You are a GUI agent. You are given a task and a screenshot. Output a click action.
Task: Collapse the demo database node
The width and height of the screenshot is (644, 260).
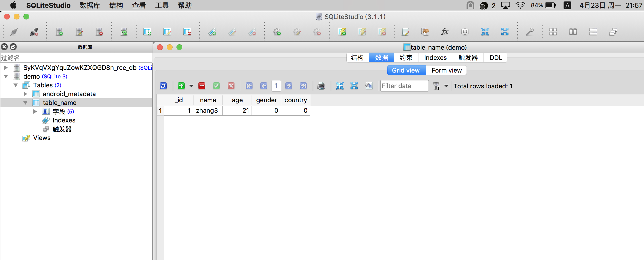6,76
